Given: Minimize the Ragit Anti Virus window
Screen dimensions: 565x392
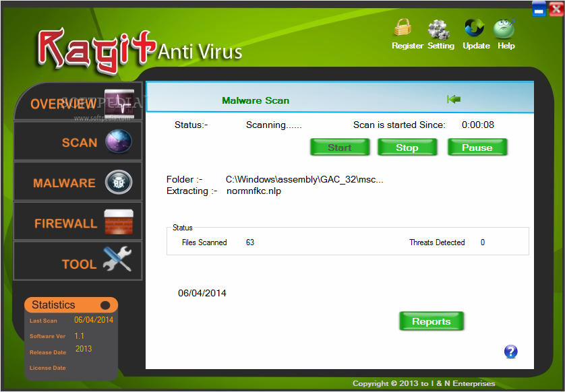Looking at the screenshot, I should coord(539,9).
